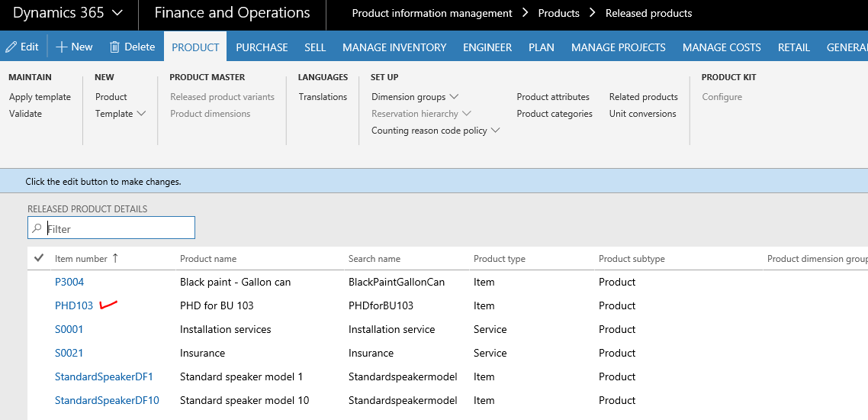Click Product under New group
This screenshot has width=868, height=420.
point(111,97)
